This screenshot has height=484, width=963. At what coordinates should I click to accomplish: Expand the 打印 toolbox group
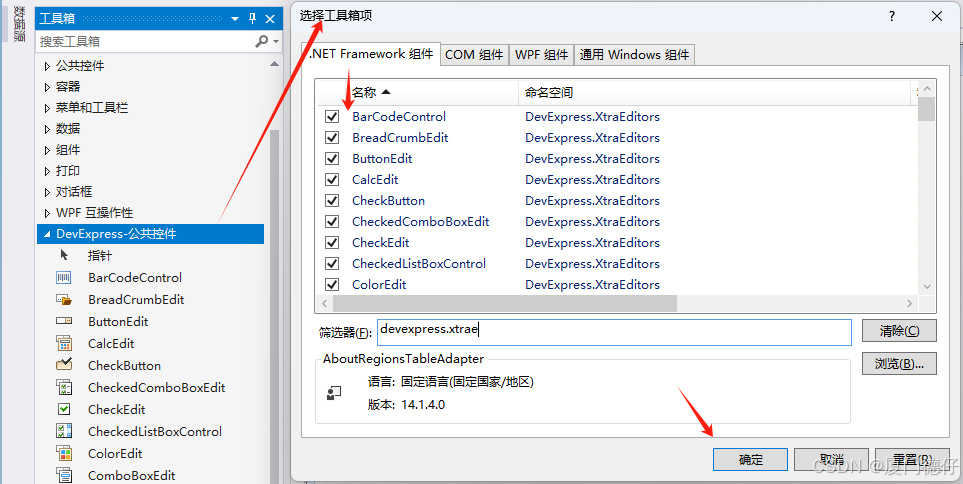(x=47, y=171)
